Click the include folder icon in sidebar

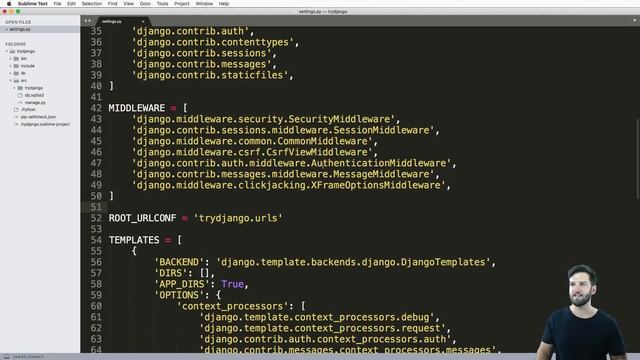coord(16,66)
